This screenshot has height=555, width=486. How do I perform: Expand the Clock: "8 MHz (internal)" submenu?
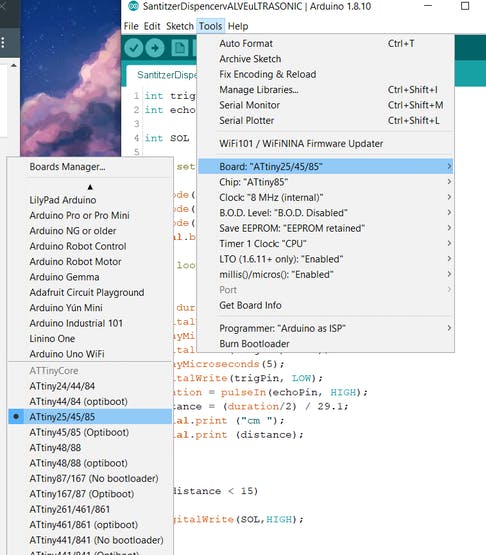tap(325, 197)
